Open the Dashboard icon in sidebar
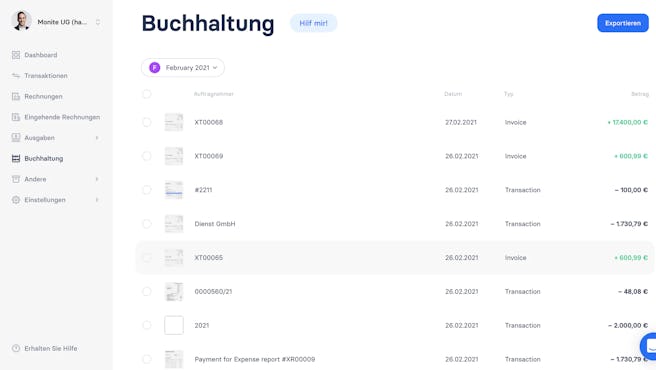Viewport: 656px width, 370px height. tap(16, 55)
